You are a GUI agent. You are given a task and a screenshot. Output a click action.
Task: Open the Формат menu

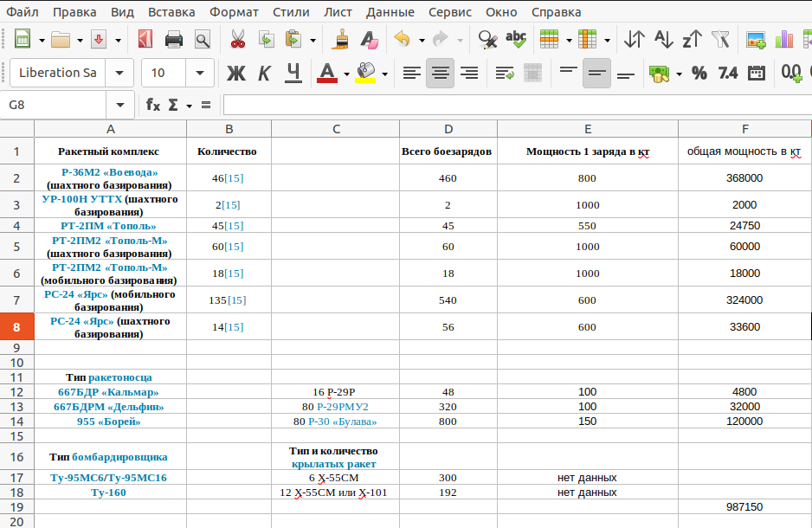tap(233, 12)
